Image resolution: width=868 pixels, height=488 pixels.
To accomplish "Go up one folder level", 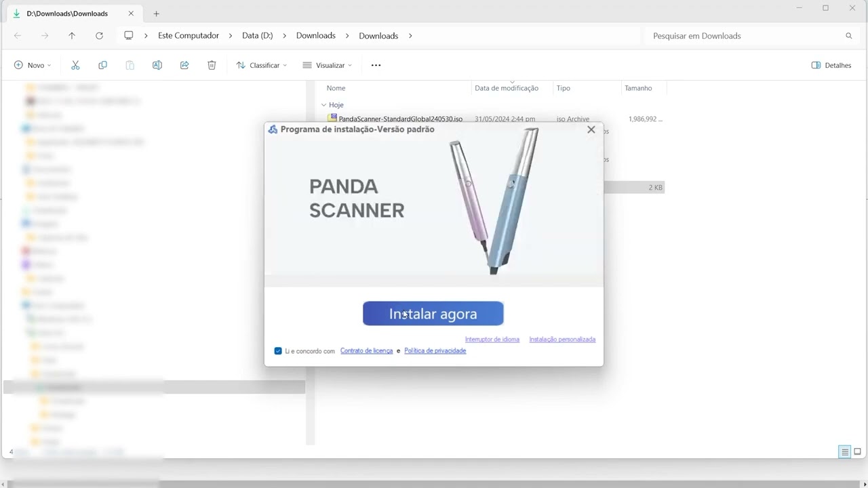I will pyautogui.click(x=72, y=36).
